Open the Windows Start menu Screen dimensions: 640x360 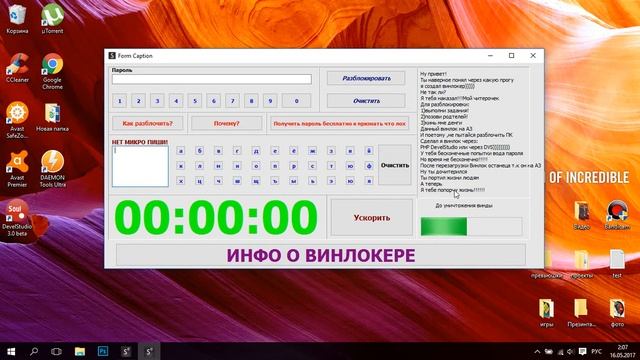click(x=11, y=351)
